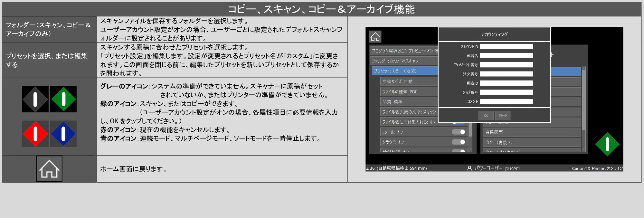Click the preset list scrollbar
This screenshot has height=218, width=644.
(x=583, y=109)
